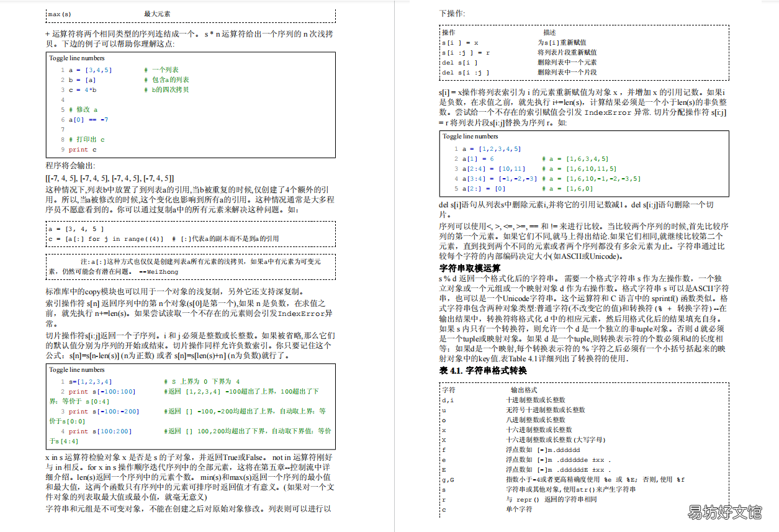Click the description '与 repr() 返回的字符串相同'
Screen dimensions: 779x532
point(551,499)
